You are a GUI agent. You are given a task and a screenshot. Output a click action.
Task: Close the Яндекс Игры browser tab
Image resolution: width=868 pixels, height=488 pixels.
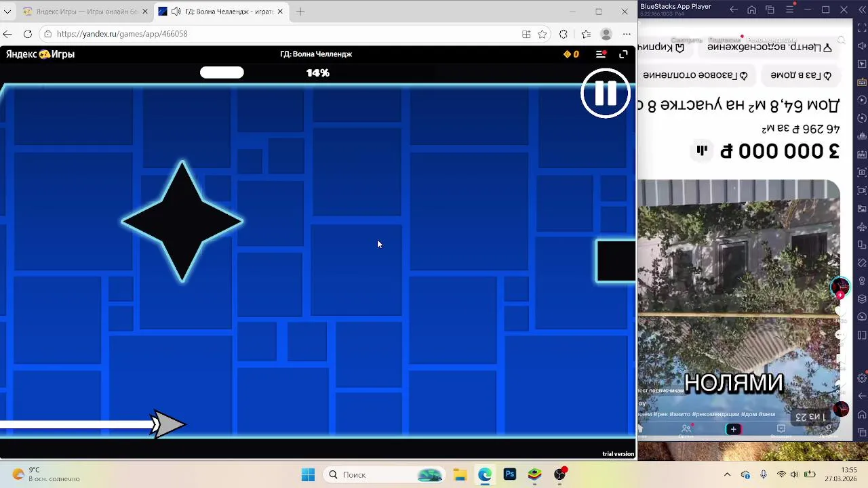tap(144, 12)
